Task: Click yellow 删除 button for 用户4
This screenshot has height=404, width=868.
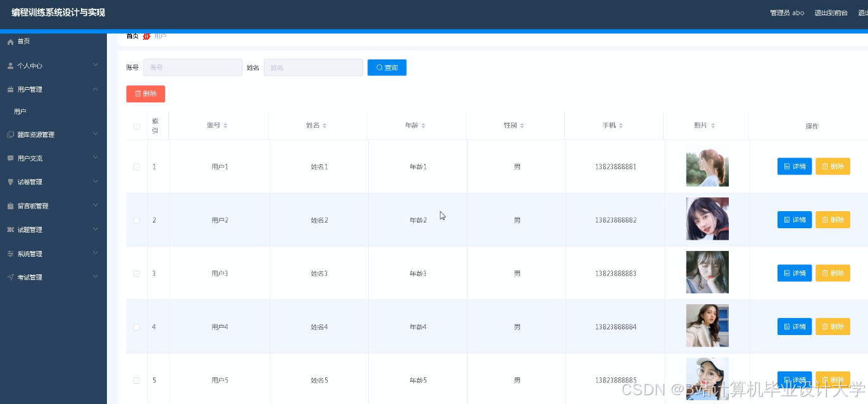Action: 833,326
